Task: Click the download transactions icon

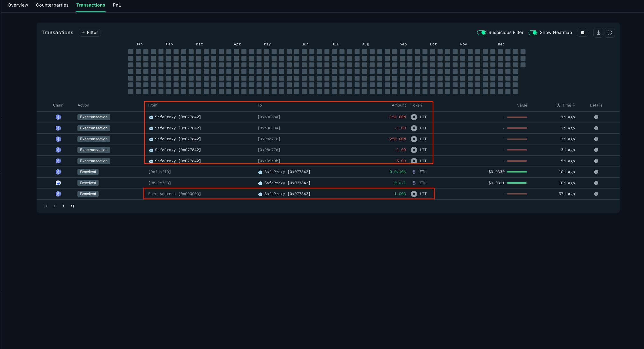Action: [x=598, y=33]
